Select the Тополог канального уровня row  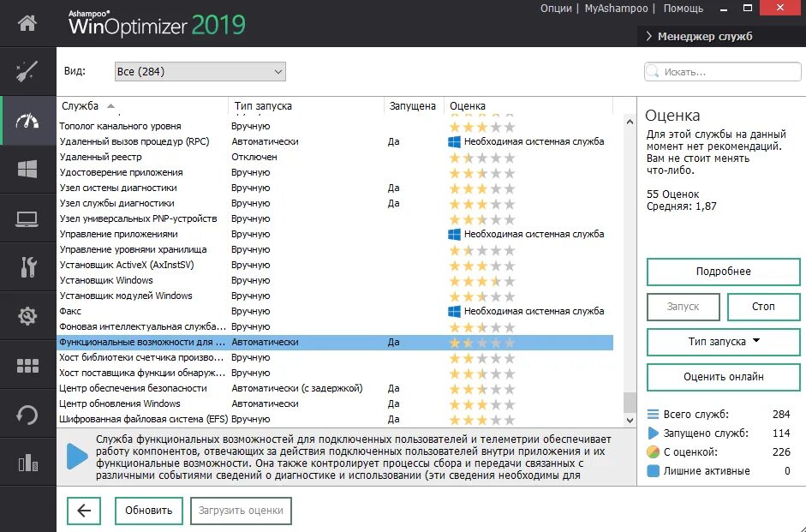[335, 127]
